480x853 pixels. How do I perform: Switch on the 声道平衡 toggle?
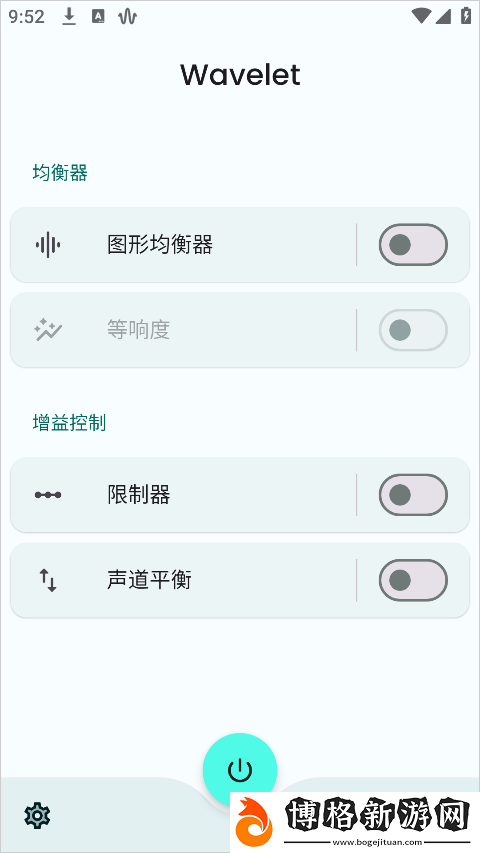click(x=413, y=580)
